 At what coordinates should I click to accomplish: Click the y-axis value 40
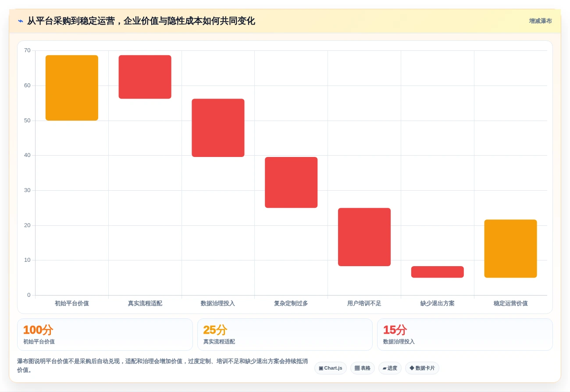pyautogui.click(x=27, y=155)
